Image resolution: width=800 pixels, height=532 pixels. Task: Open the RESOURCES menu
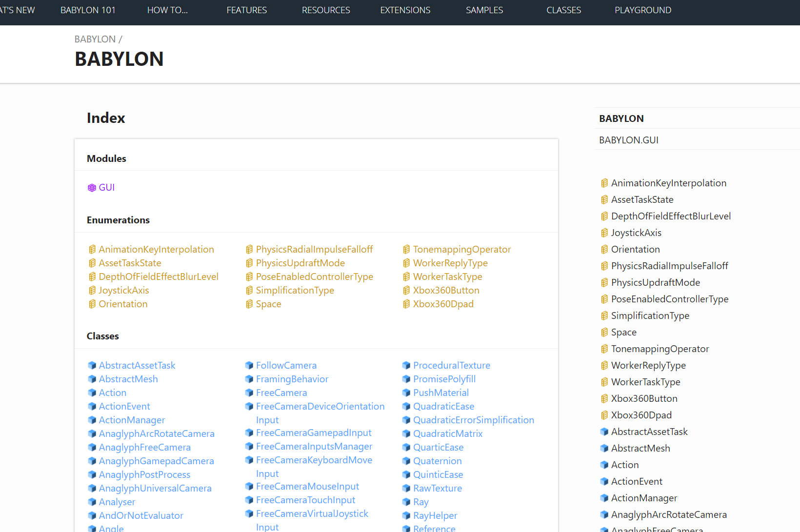pyautogui.click(x=326, y=10)
